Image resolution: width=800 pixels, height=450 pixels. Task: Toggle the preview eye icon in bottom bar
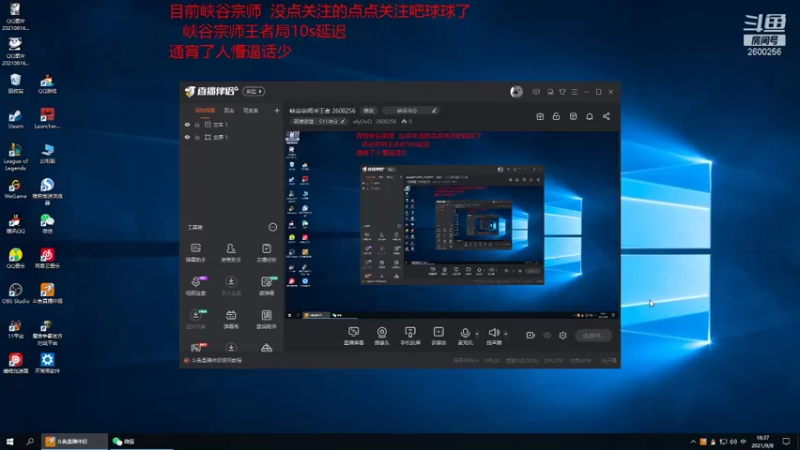pos(547,335)
